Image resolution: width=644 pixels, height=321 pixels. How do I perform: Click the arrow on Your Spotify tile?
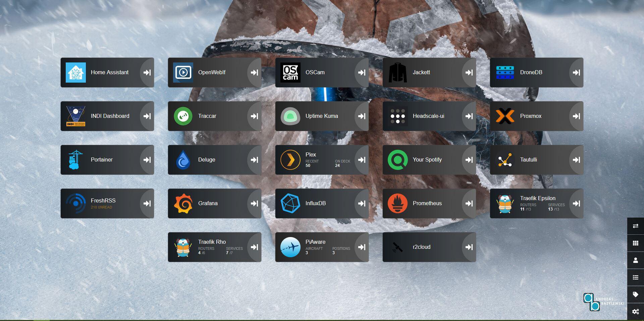pos(469,160)
